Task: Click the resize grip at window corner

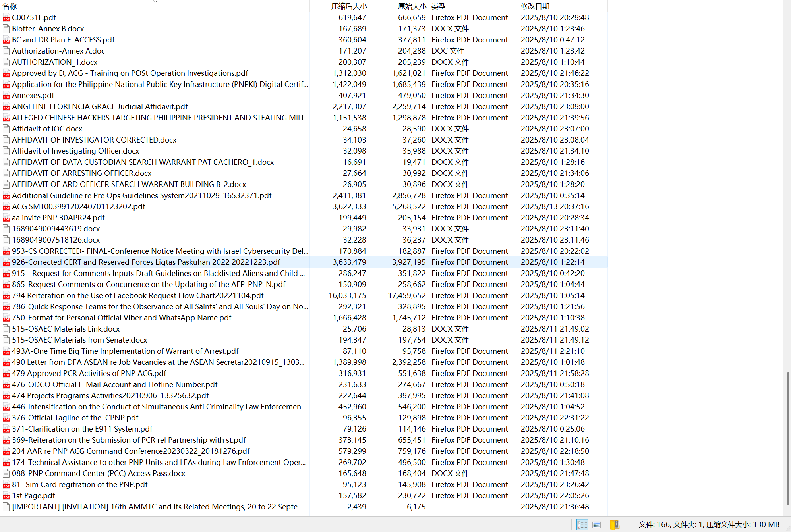Action: point(787,529)
